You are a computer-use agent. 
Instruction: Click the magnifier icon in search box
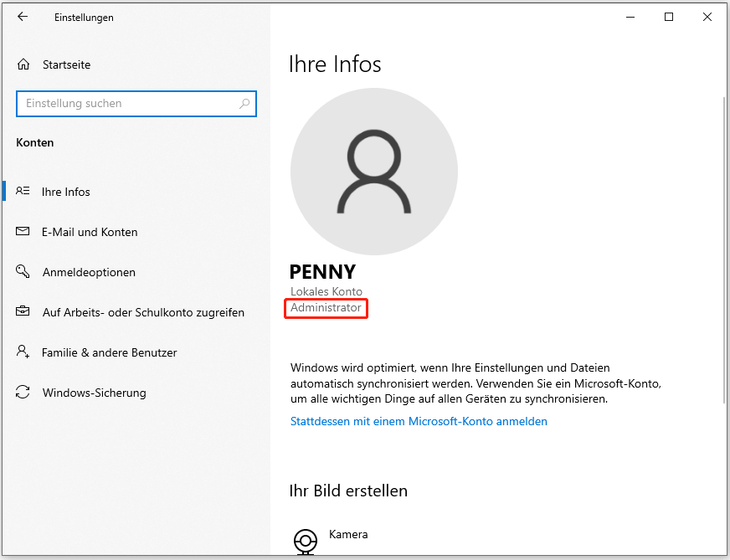pyautogui.click(x=244, y=104)
